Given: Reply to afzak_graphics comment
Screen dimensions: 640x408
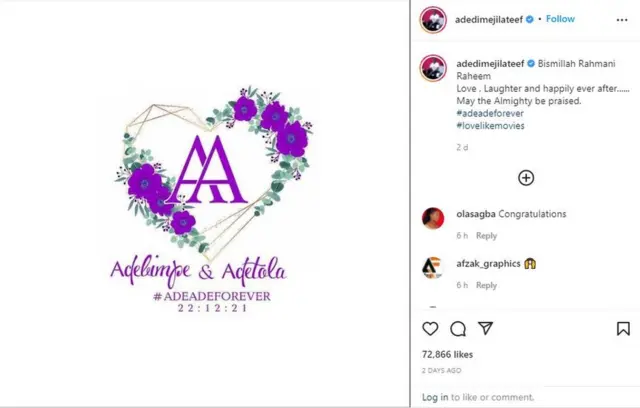Looking at the screenshot, I should (486, 286).
